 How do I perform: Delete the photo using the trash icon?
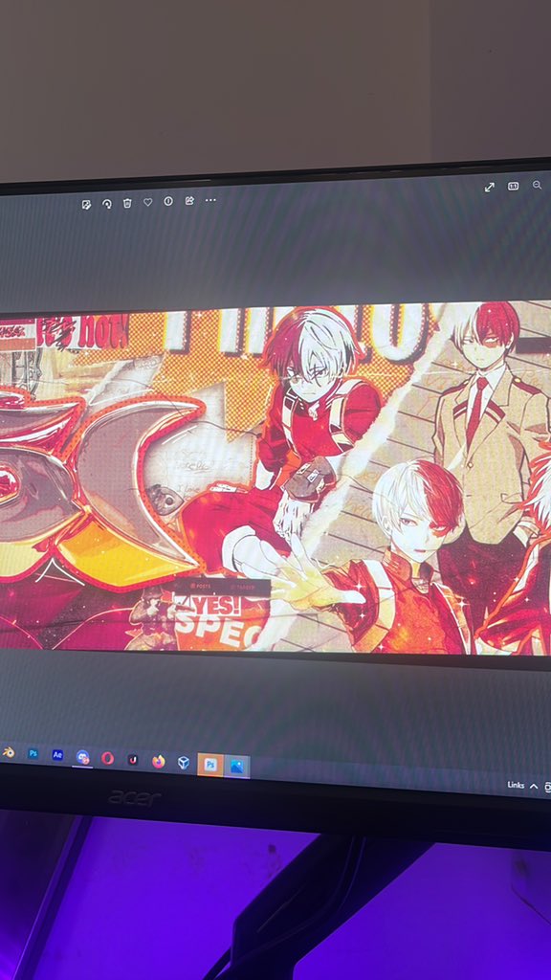[x=127, y=203]
